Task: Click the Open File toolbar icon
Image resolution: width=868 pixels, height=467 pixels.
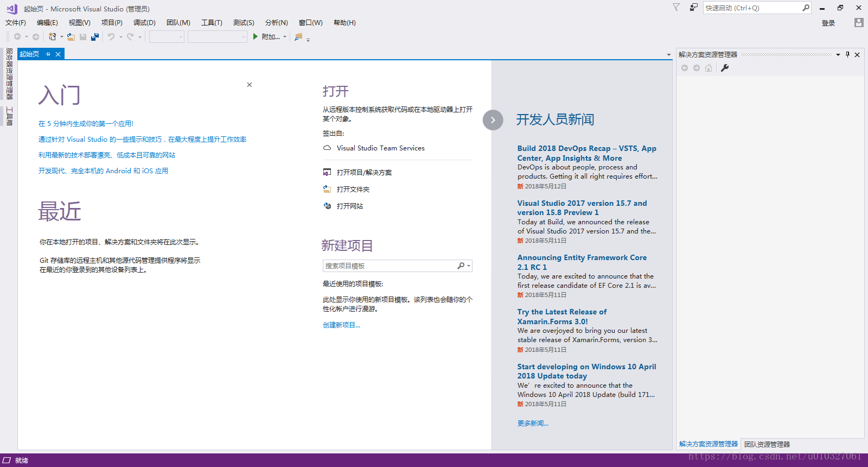Action: (71, 37)
